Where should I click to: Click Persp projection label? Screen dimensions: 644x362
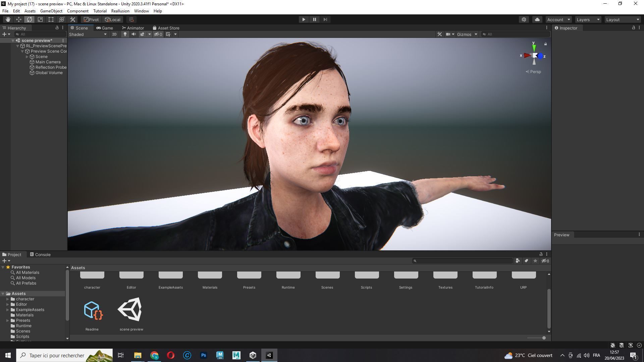click(x=533, y=72)
